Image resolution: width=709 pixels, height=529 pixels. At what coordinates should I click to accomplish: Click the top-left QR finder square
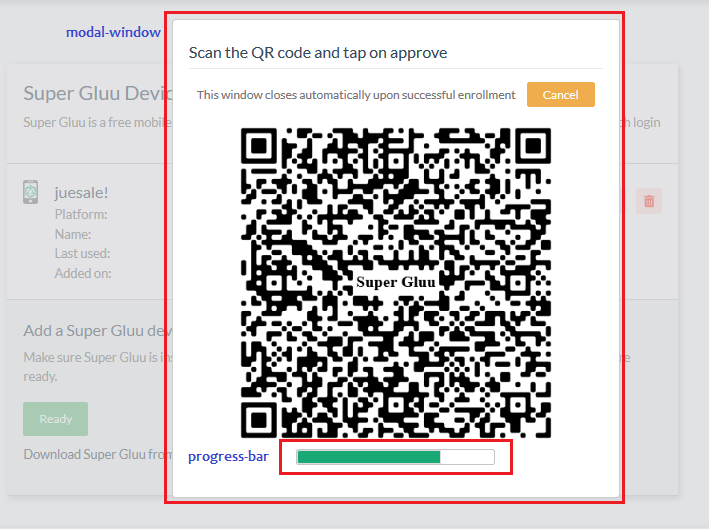[x=259, y=146]
